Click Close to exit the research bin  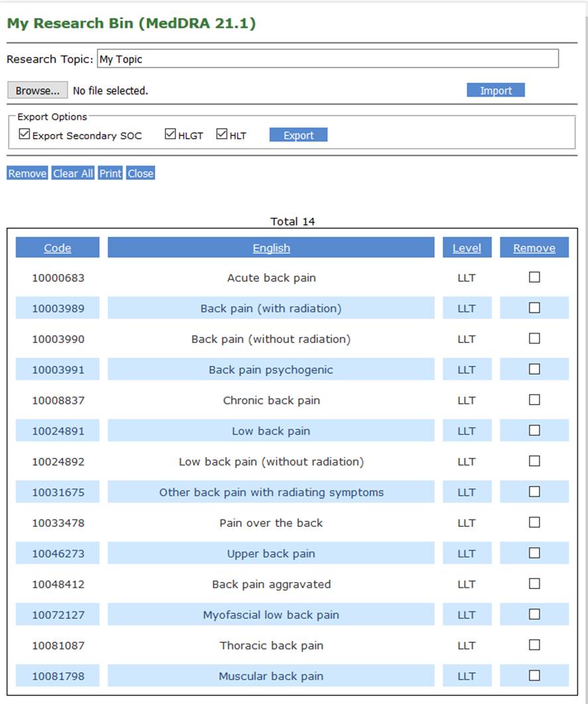(x=140, y=173)
